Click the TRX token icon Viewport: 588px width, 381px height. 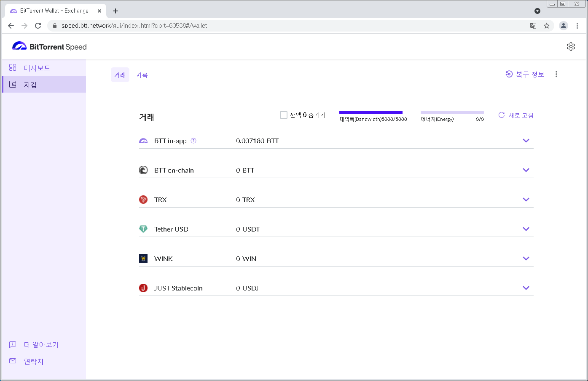coord(143,200)
